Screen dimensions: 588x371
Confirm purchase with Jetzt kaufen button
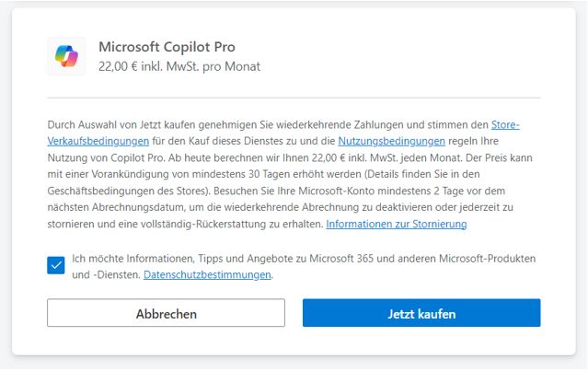421,313
